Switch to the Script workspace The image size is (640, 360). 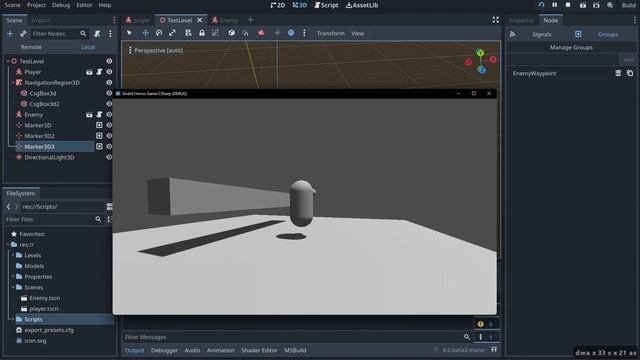(326, 5)
